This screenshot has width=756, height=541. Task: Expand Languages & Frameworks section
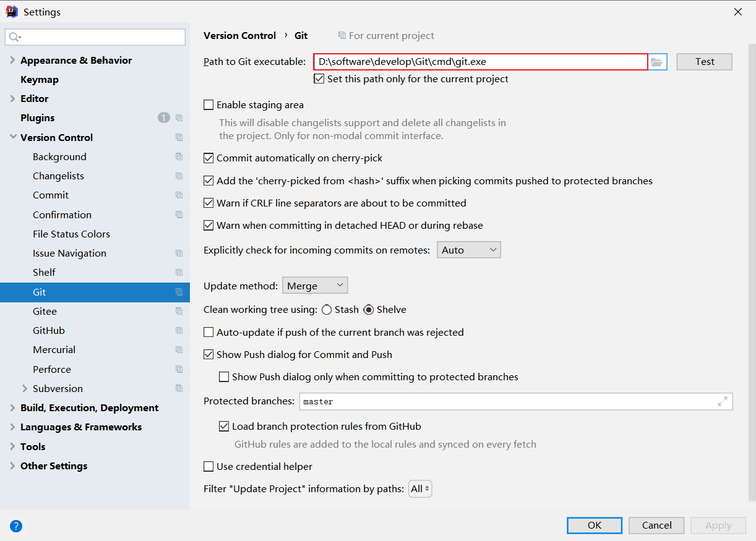click(13, 427)
